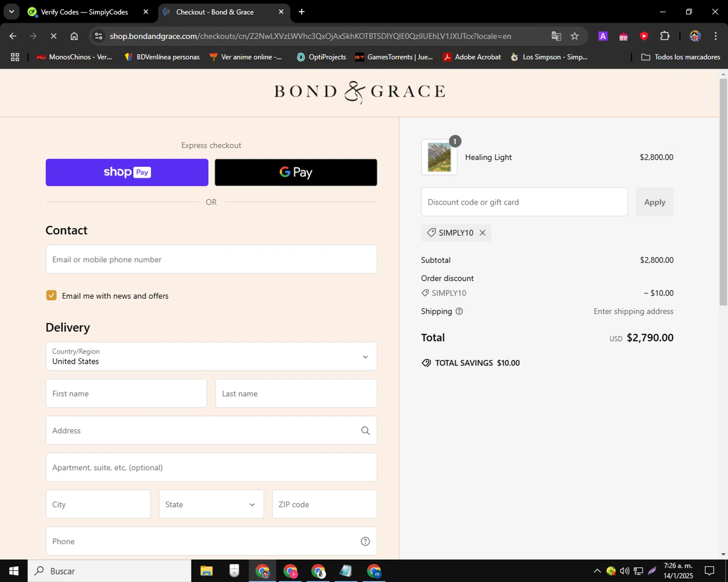
Task: Translate this page icon
Action: pos(556,36)
